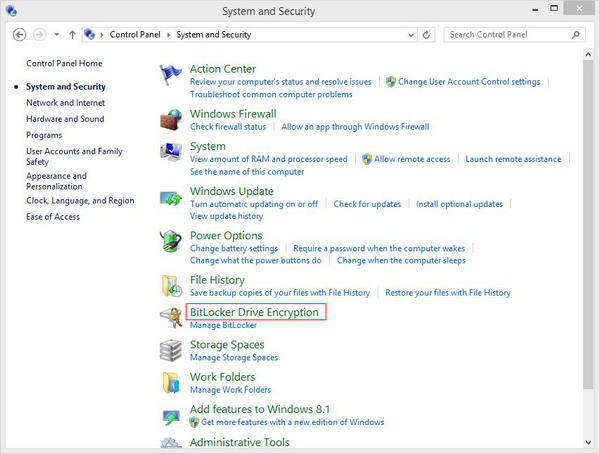Select Hardware and Sound category
600x454 pixels.
click(x=65, y=119)
